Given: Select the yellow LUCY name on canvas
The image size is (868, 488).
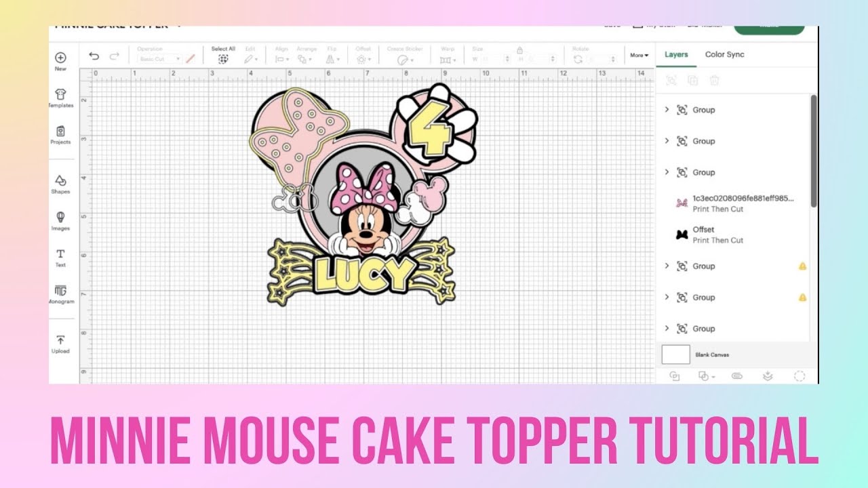Looking at the screenshot, I should (x=363, y=273).
